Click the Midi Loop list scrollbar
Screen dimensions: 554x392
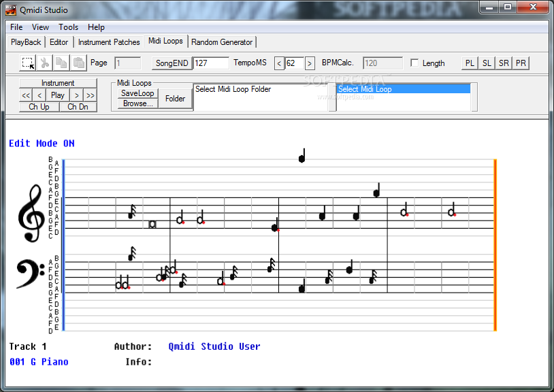point(474,97)
